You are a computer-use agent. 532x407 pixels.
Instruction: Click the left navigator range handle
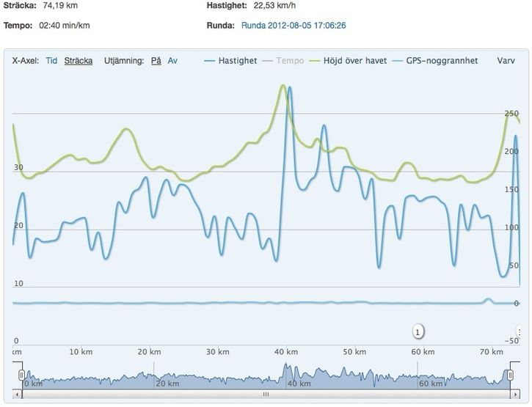[22, 375]
